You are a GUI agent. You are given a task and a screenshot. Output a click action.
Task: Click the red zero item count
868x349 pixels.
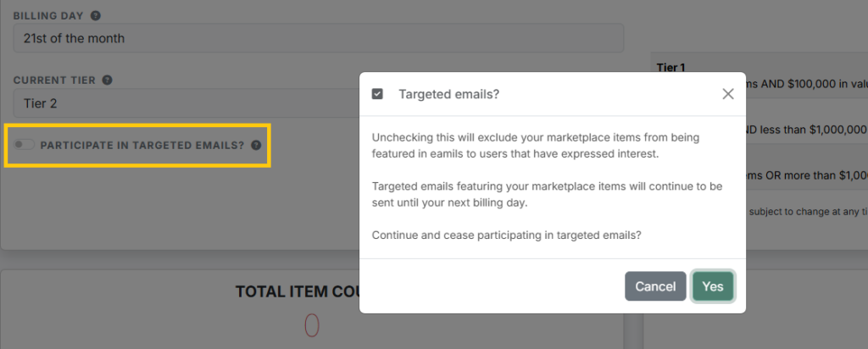click(x=312, y=325)
